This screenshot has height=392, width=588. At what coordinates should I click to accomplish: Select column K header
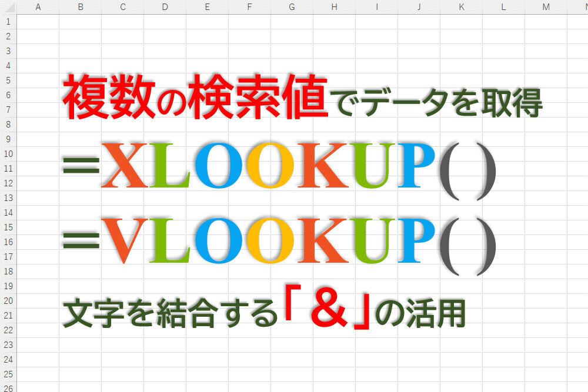click(x=462, y=7)
